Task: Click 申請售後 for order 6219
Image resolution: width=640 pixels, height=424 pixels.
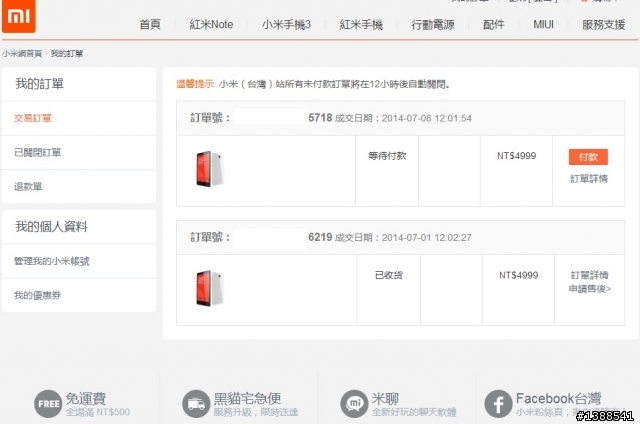Action: tap(590, 289)
